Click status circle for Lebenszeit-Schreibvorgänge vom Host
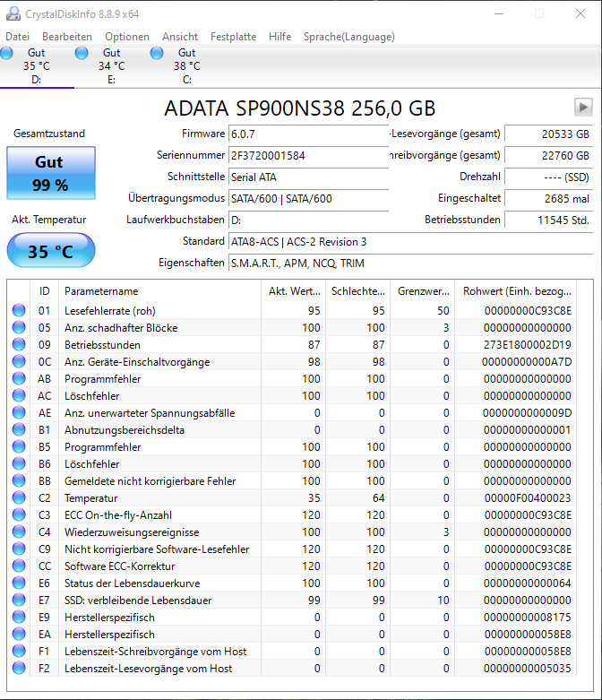The width and height of the screenshot is (602, 700). point(19,651)
